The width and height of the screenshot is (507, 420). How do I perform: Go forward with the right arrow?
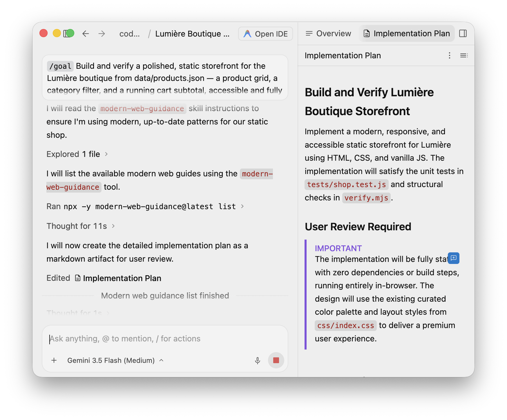102,34
